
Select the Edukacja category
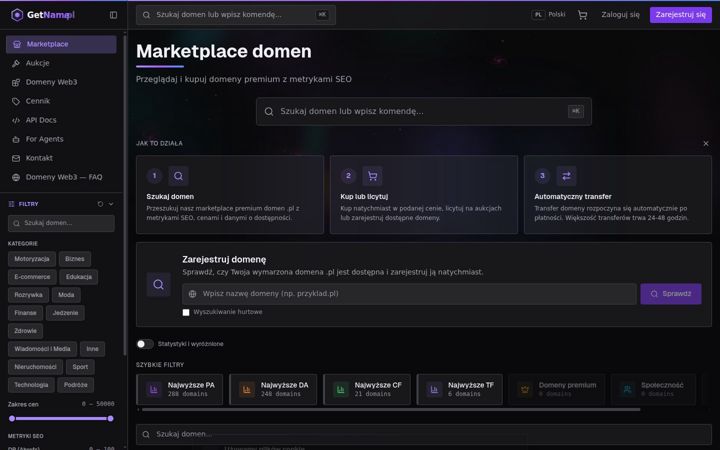[79, 277]
